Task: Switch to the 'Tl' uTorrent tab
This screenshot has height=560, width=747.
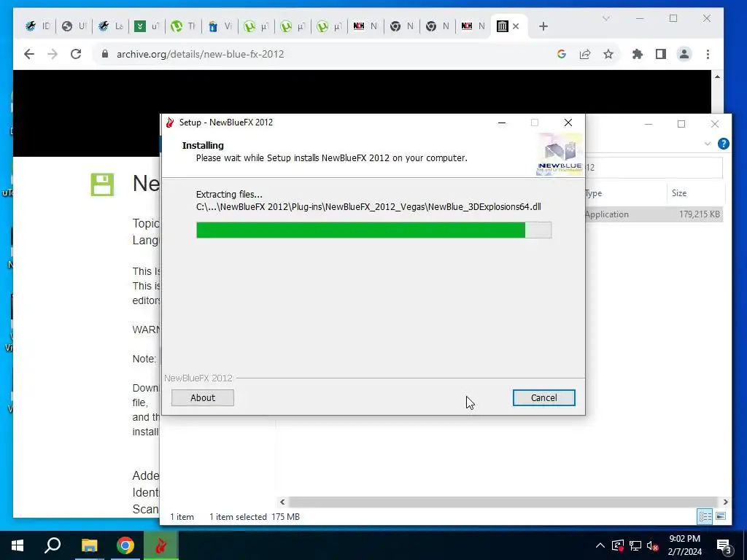Action: tap(183, 26)
